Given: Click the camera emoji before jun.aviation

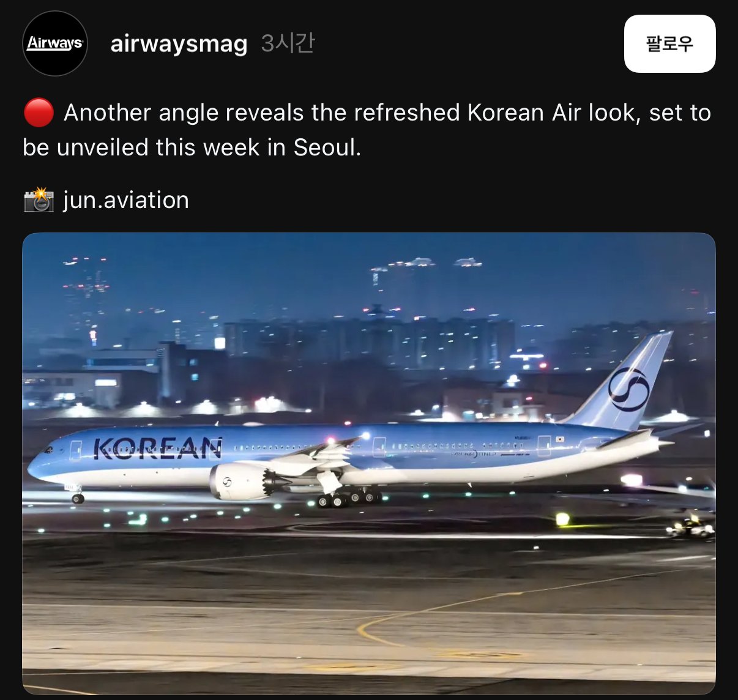Looking at the screenshot, I should coord(39,200).
